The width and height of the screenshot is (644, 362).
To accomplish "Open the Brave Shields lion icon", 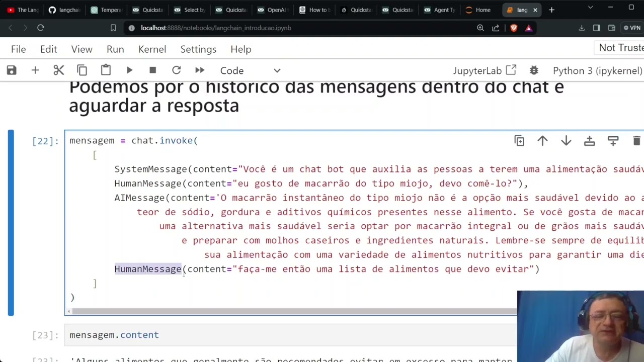I will [x=514, y=28].
